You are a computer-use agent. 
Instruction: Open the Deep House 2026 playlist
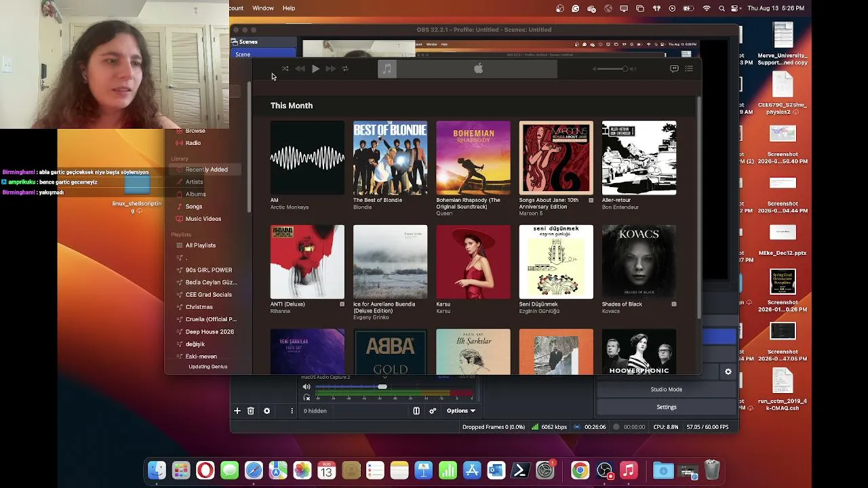point(210,331)
